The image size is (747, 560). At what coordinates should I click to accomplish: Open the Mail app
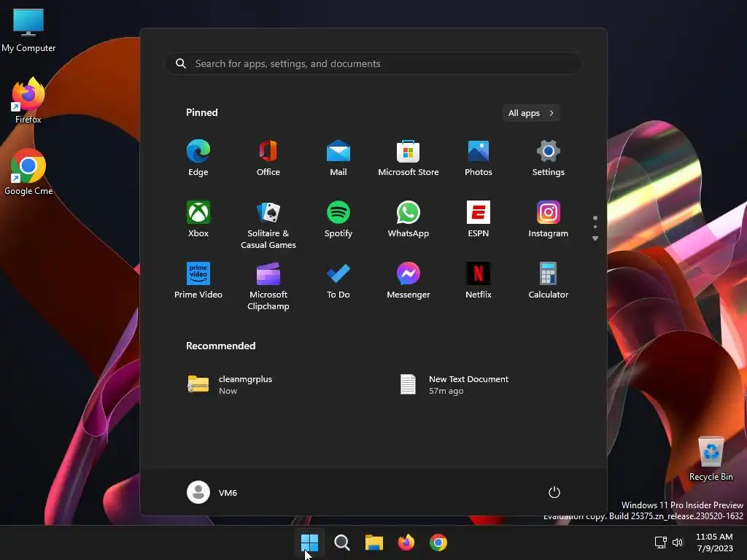(x=338, y=158)
